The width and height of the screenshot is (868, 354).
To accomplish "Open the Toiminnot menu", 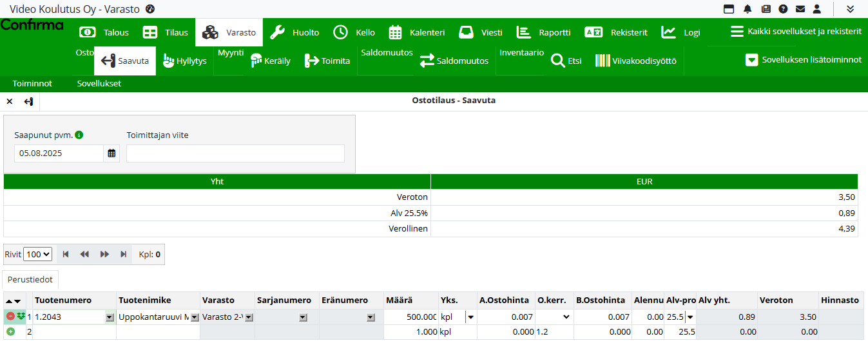I will pos(32,84).
